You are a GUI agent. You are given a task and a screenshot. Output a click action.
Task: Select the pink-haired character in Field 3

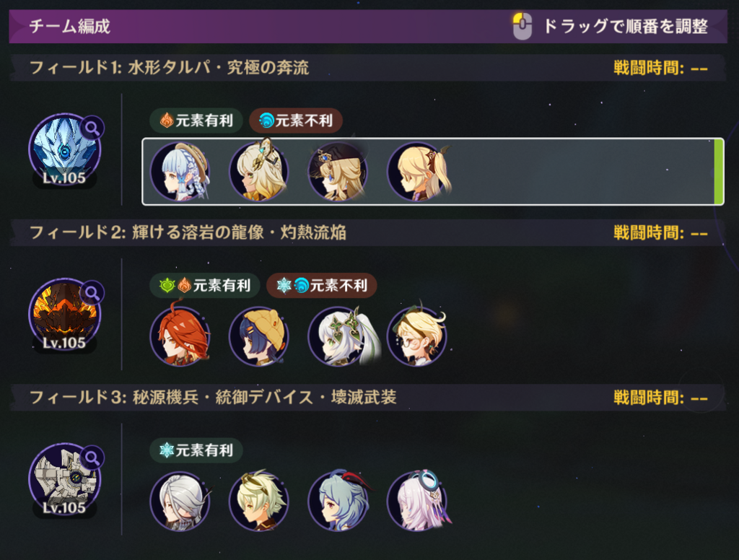coord(419,501)
